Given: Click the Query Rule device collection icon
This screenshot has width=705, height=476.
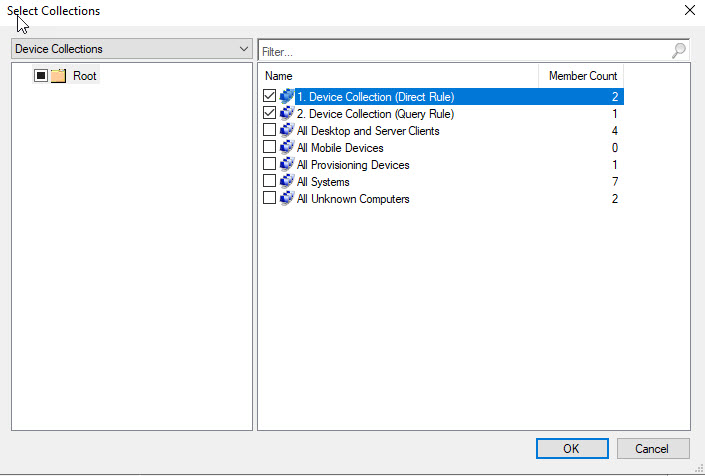Looking at the screenshot, I should click(287, 114).
